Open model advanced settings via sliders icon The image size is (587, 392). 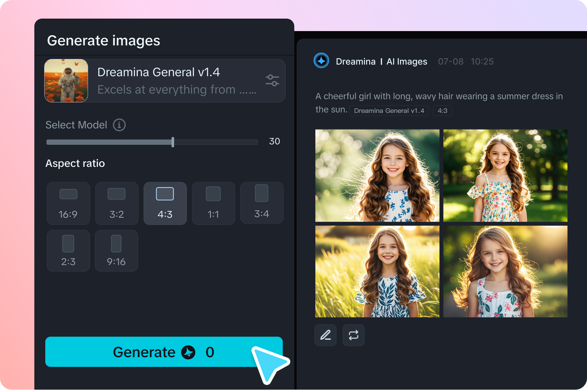coord(272,80)
